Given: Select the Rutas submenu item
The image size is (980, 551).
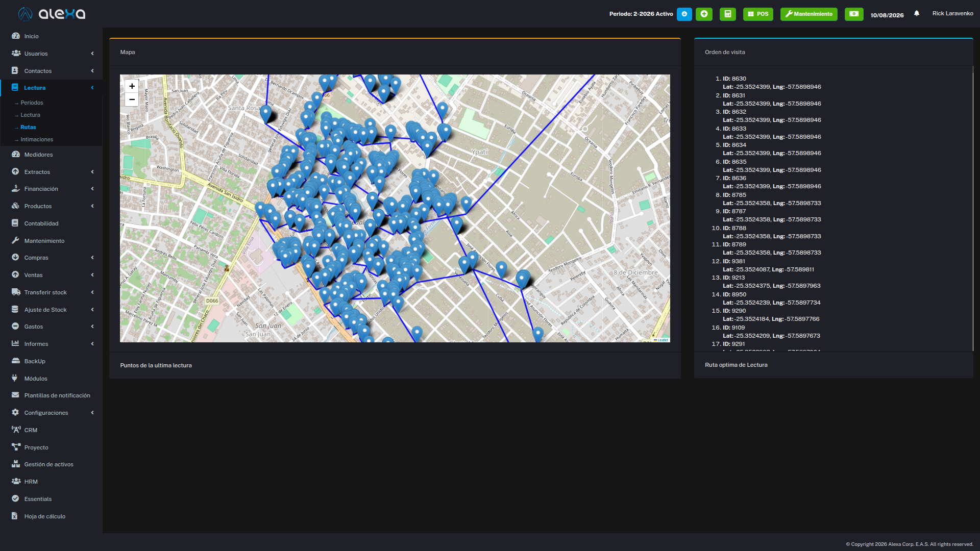Looking at the screenshot, I should 28,127.
